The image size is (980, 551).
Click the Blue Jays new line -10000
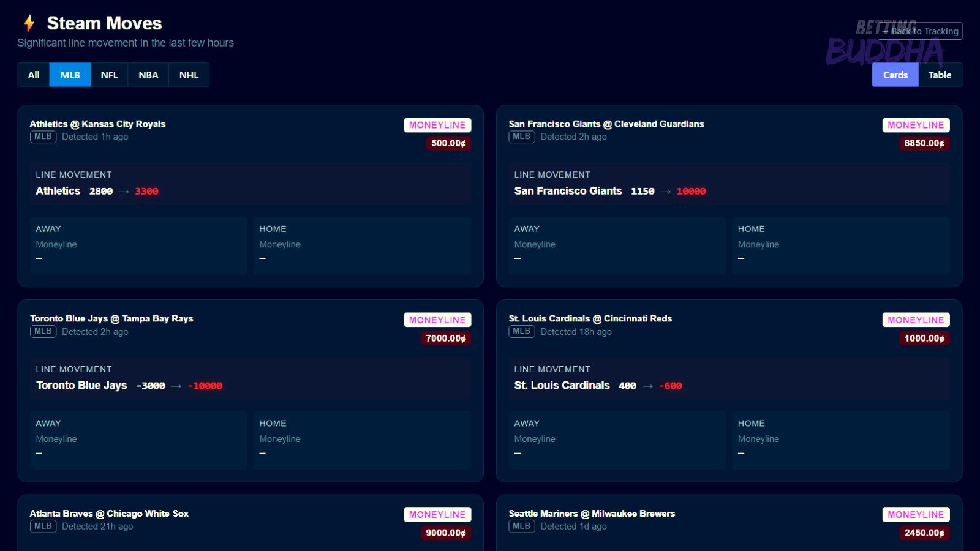(205, 386)
